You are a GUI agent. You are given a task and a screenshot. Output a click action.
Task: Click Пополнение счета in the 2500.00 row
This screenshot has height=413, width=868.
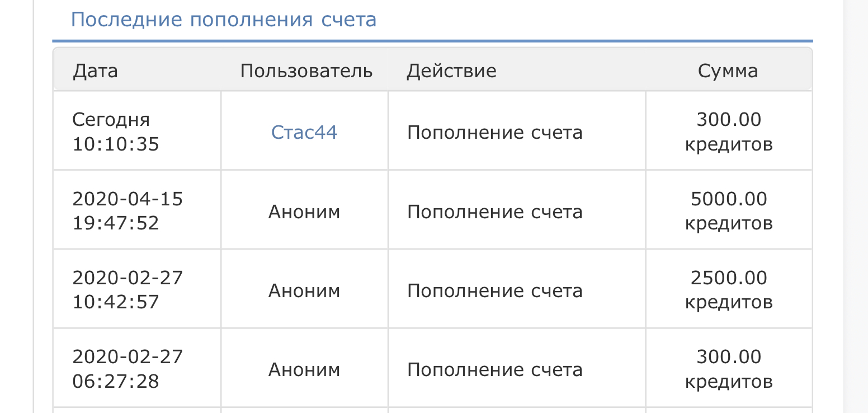pos(495,290)
